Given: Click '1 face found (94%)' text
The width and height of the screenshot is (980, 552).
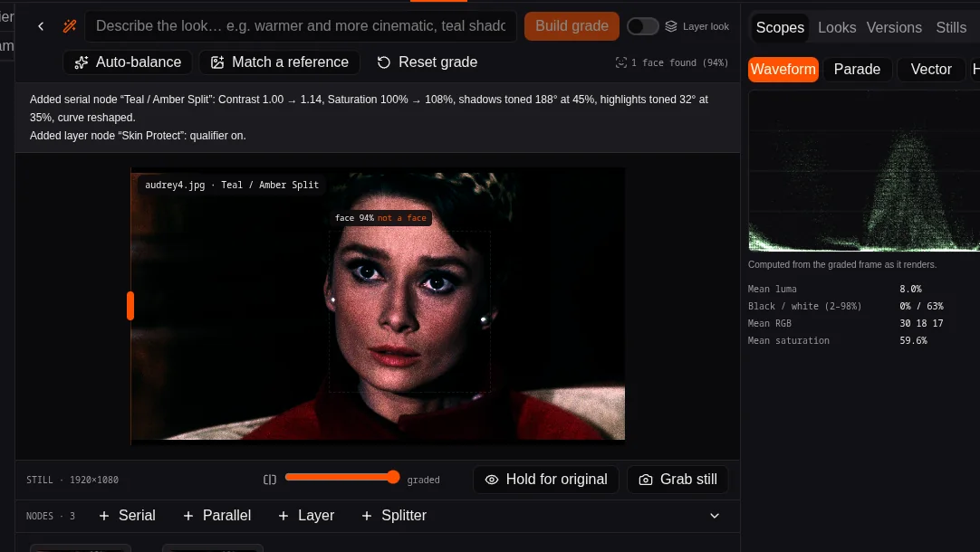Looking at the screenshot, I should (679, 62).
